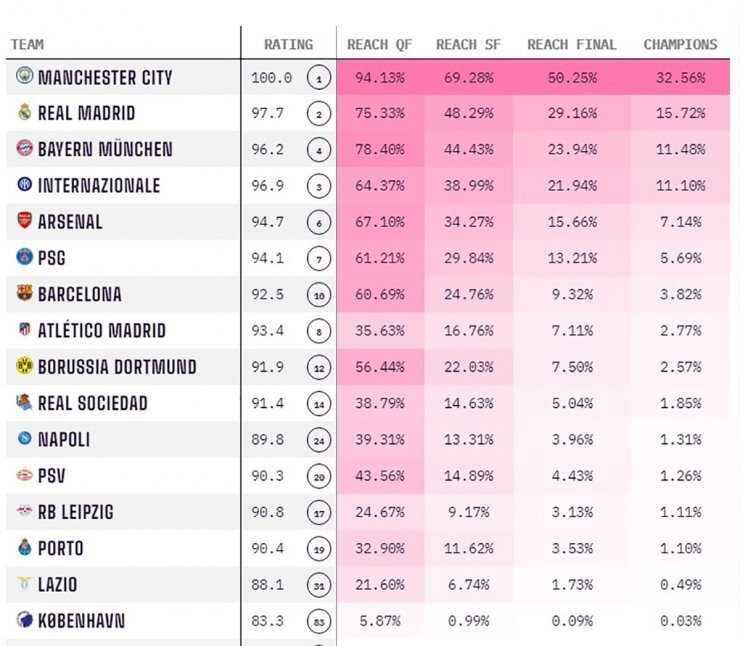Click the PSG club logo

click(x=25, y=257)
